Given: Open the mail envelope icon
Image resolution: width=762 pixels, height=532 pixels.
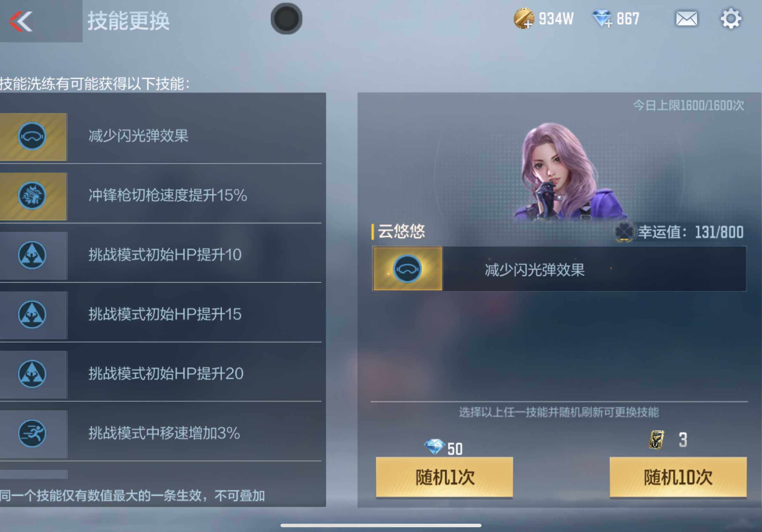Looking at the screenshot, I should coord(686,18).
